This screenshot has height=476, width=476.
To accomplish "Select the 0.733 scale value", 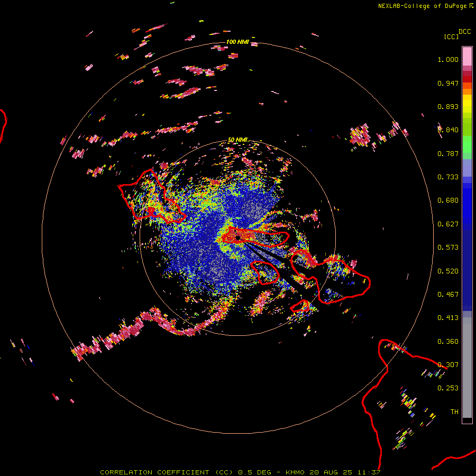I will point(448,177).
